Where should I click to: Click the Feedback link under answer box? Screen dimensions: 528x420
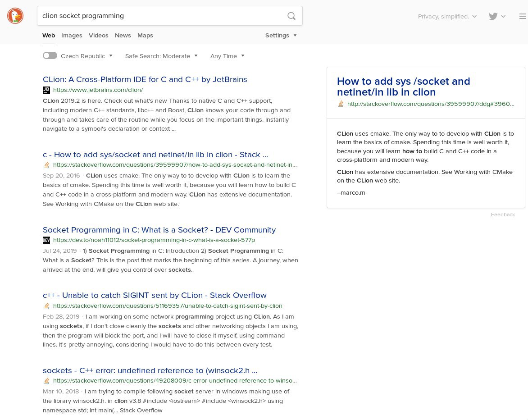pos(503,215)
